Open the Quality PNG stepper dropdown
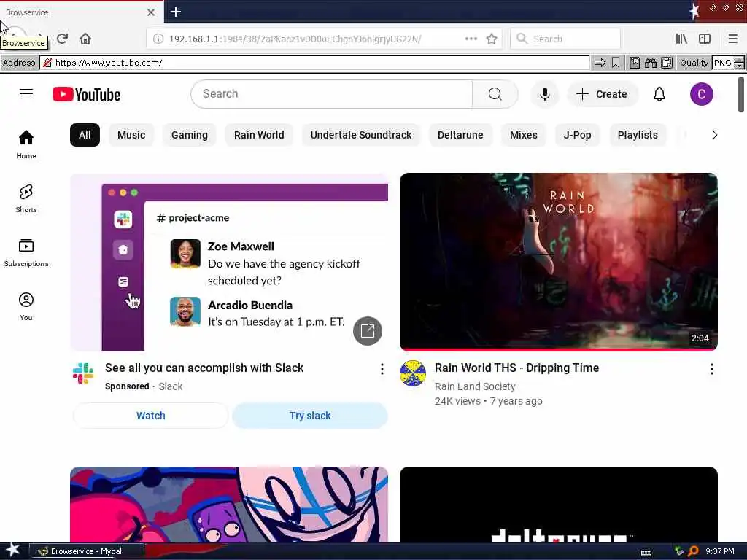 click(x=738, y=63)
